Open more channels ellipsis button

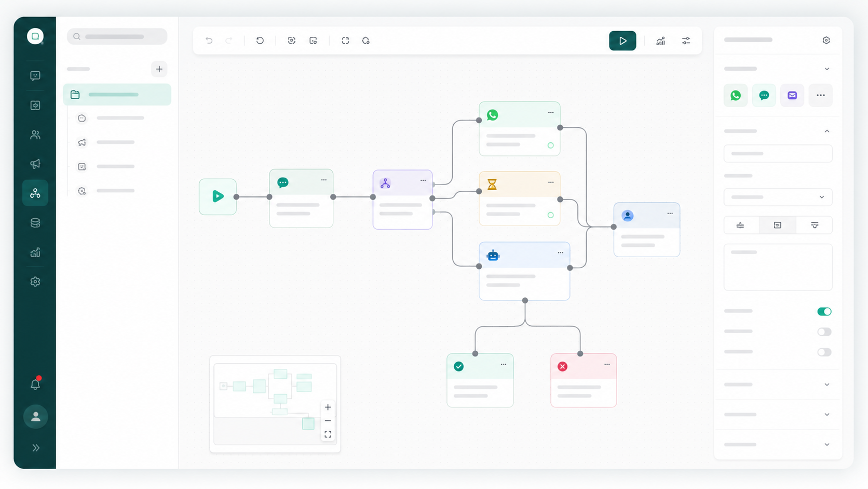pos(821,96)
